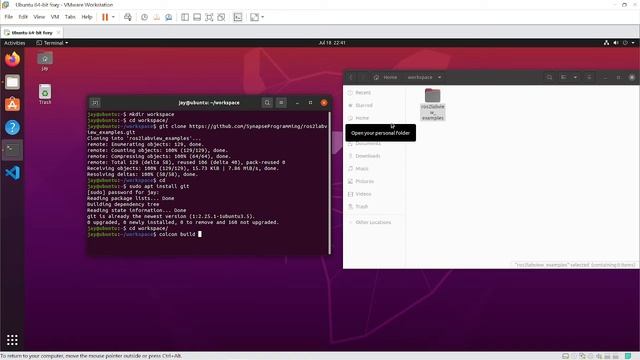Image resolution: width=640 pixels, height=360 pixels.
Task: Launch Visual Studio Code from the dock
Action: tap(12, 173)
